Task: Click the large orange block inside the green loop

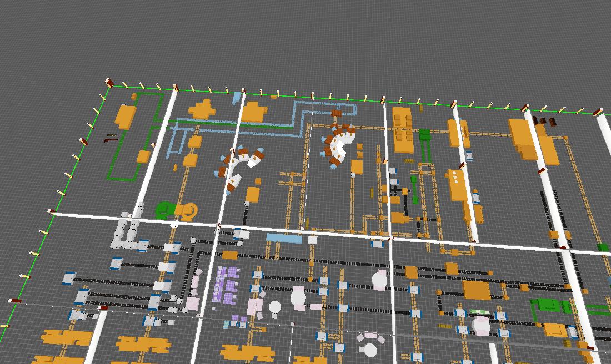Action: click(x=125, y=117)
